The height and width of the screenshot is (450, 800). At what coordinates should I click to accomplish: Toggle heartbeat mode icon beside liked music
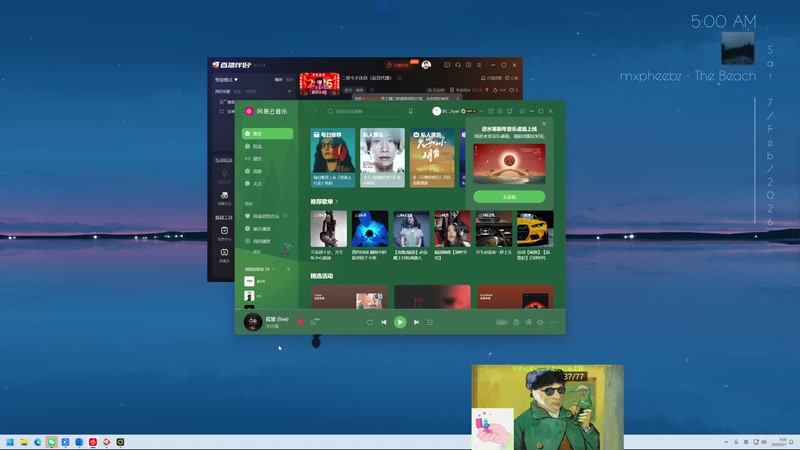pyautogui.click(x=286, y=216)
